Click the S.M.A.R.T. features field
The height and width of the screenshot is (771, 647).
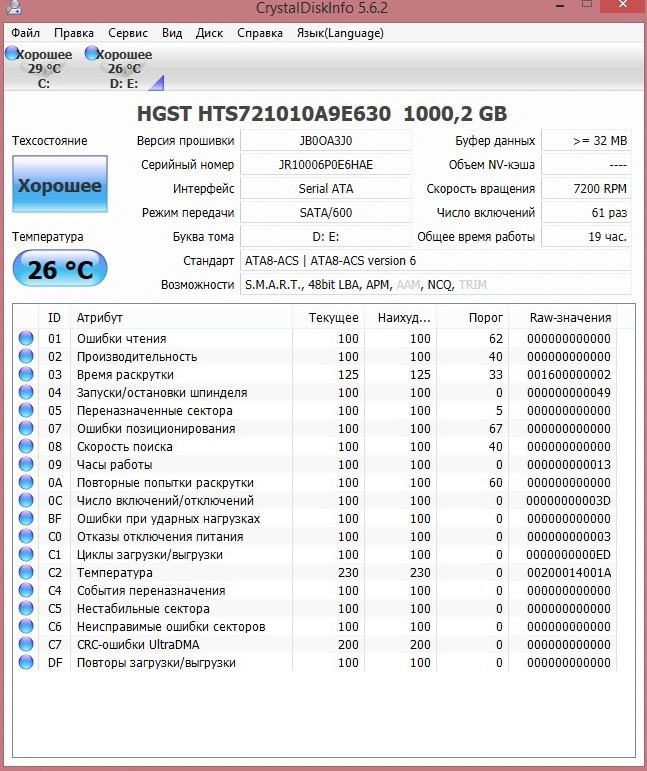(436, 285)
